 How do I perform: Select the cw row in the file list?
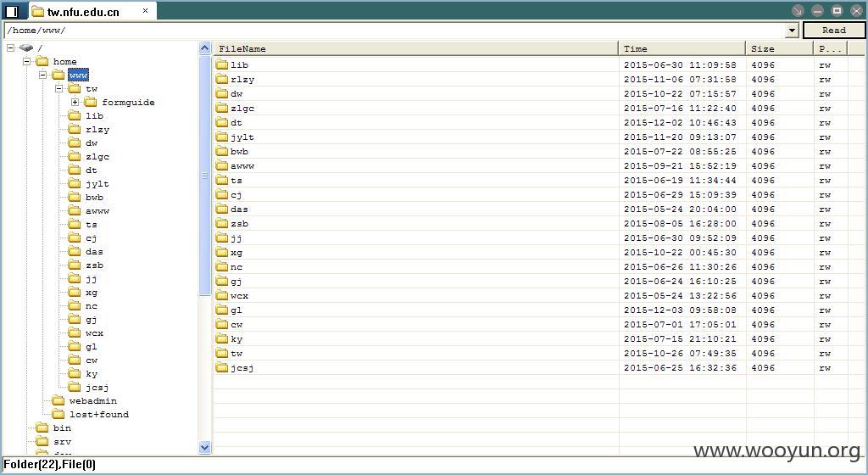(538, 324)
